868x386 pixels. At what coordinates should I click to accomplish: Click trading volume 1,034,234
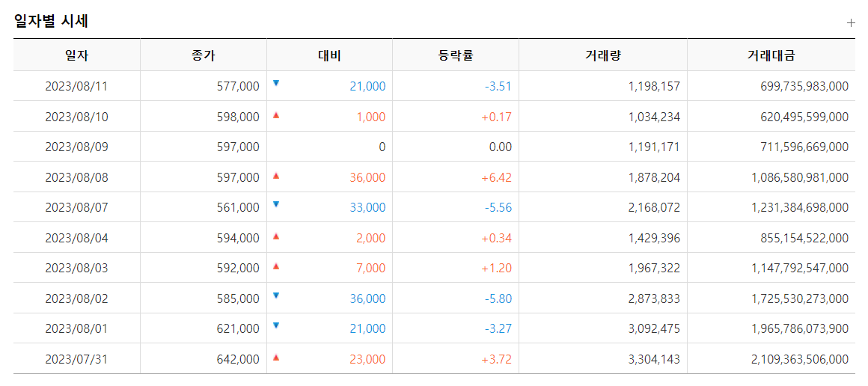tap(655, 117)
